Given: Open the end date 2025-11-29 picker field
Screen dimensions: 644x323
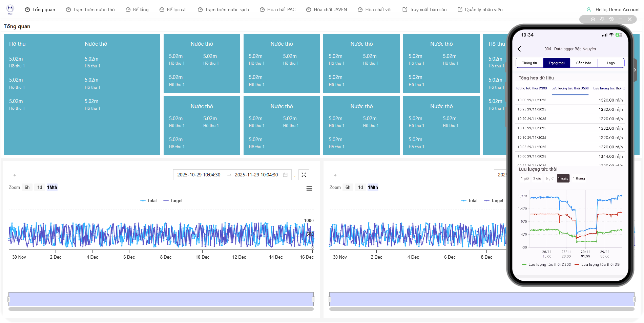Looking at the screenshot, I should click(x=256, y=175).
